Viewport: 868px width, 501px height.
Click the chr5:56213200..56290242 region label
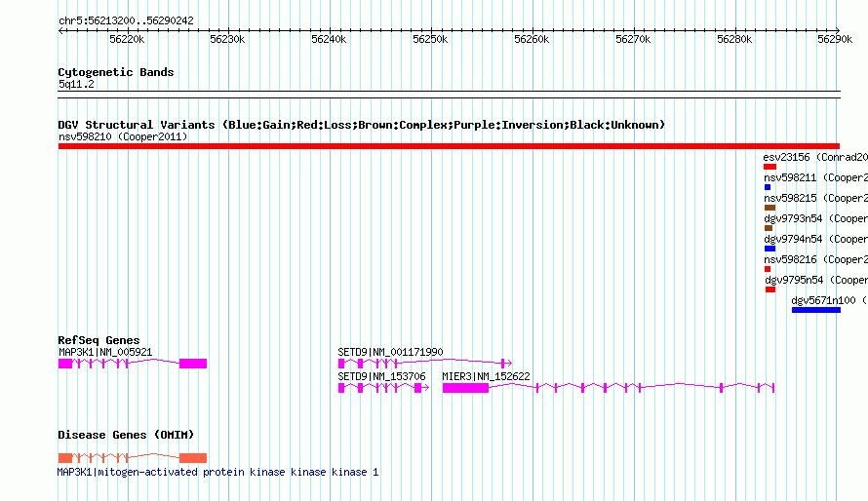(x=126, y=20)
